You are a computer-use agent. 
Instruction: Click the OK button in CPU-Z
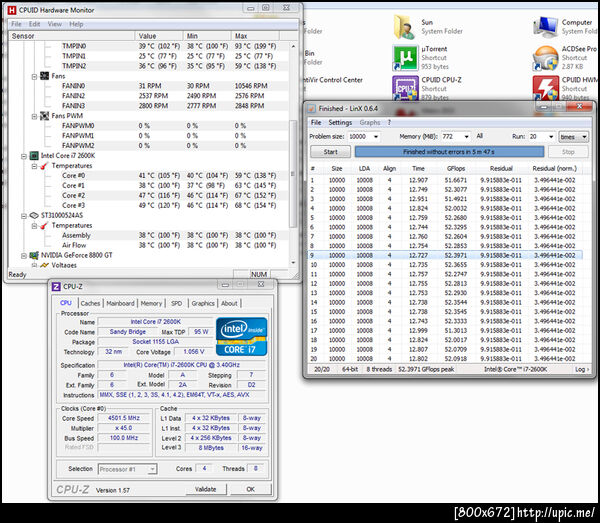pyautogui.click(x=251, y=489)
